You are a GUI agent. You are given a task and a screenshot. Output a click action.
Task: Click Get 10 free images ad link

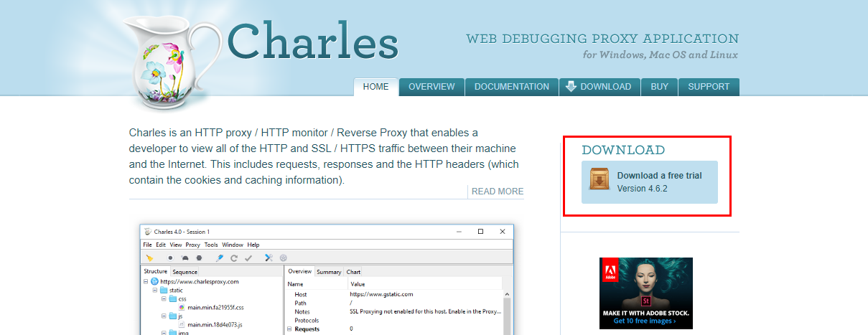point(644,321)
